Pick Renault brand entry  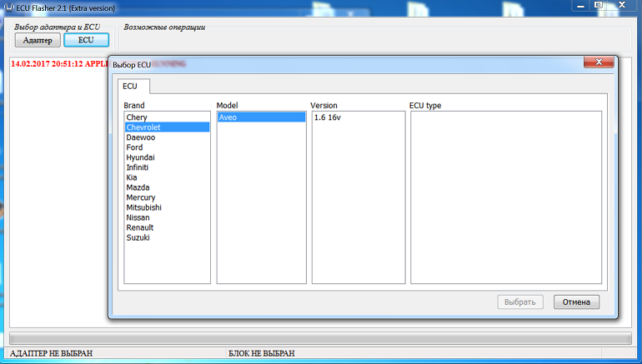(x=167, y=227)
